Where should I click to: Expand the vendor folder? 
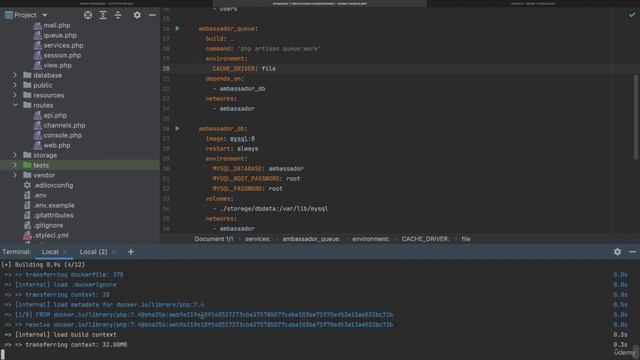coord(15,175)
